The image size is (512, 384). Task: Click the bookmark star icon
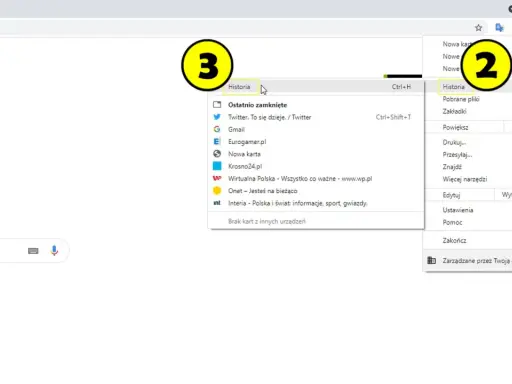tap(478, 28)
